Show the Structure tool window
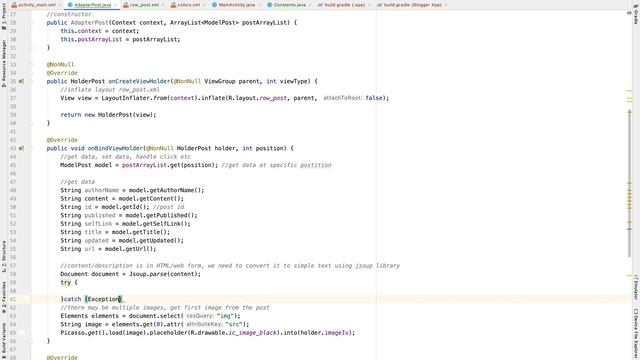This screenshot has height=360, width=640. [4, 256]
